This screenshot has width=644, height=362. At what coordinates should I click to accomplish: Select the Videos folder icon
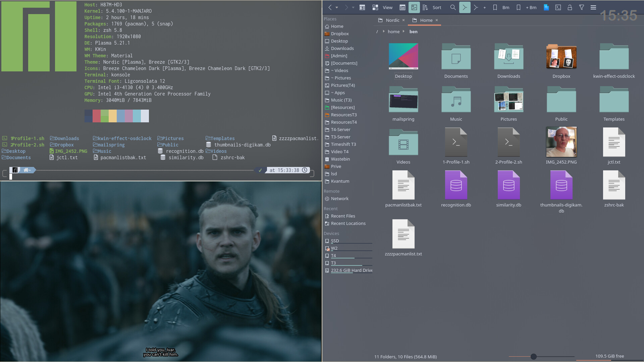coord(403,142)
